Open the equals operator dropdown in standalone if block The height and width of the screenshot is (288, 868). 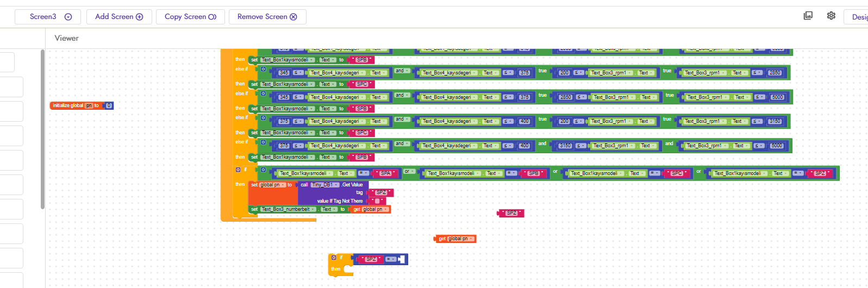coord(391,259)
